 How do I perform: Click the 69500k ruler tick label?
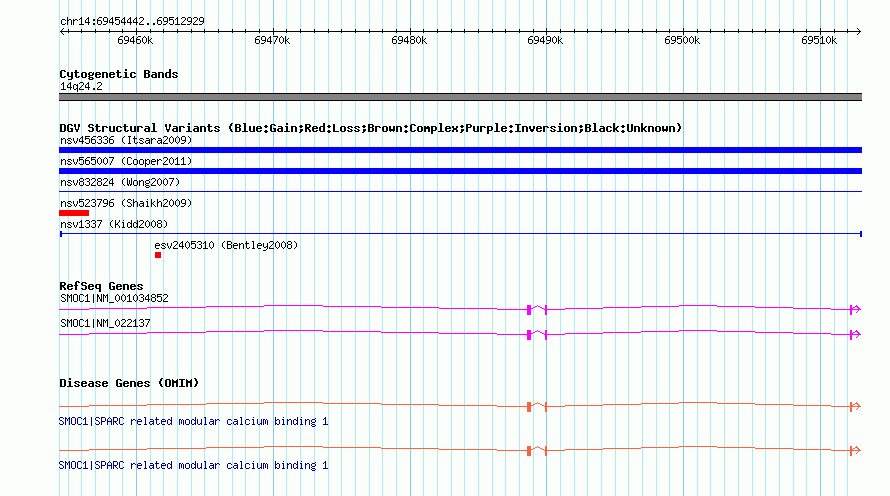point(682,40)
